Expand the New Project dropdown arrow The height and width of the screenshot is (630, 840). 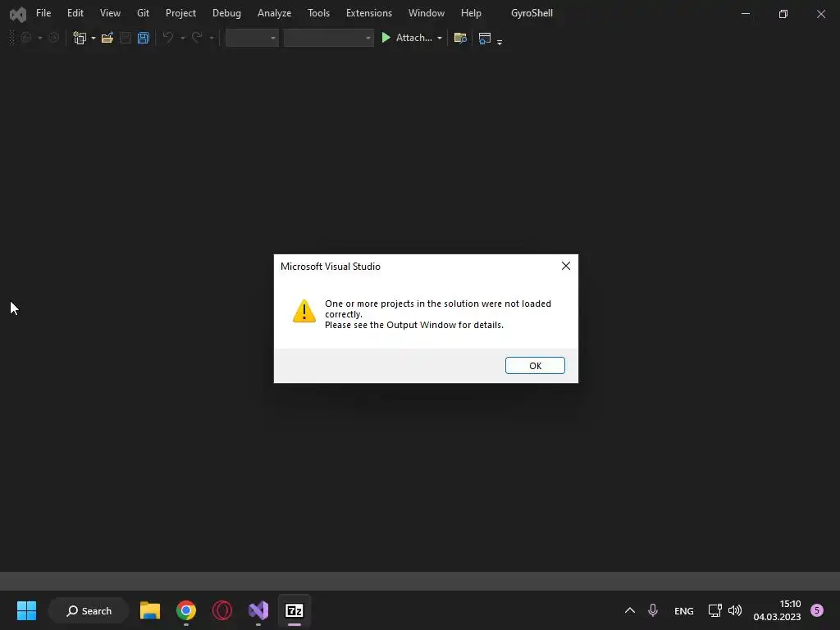(94, 38)
